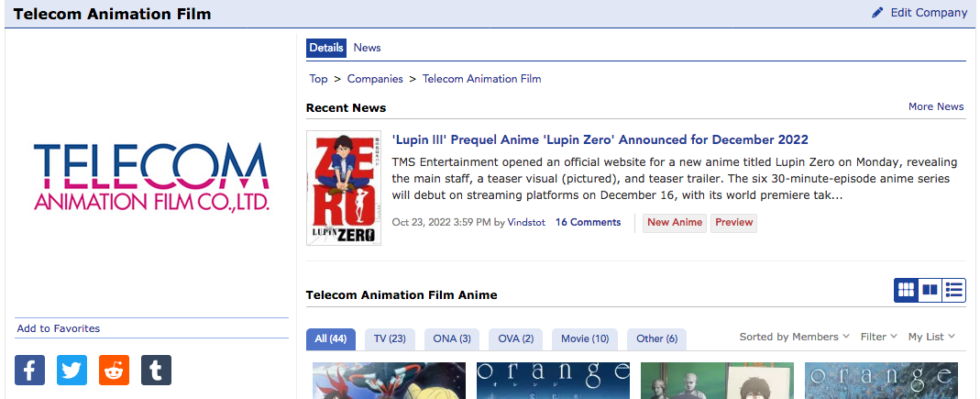Open the portrait sketch anime cover thumbnail

pos(717,381)
